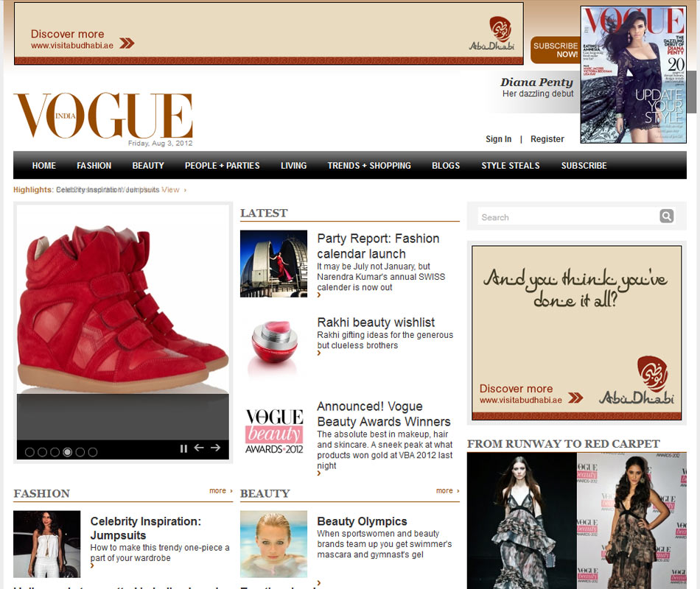Open the Fashion navigation tab

click(94, 166)
